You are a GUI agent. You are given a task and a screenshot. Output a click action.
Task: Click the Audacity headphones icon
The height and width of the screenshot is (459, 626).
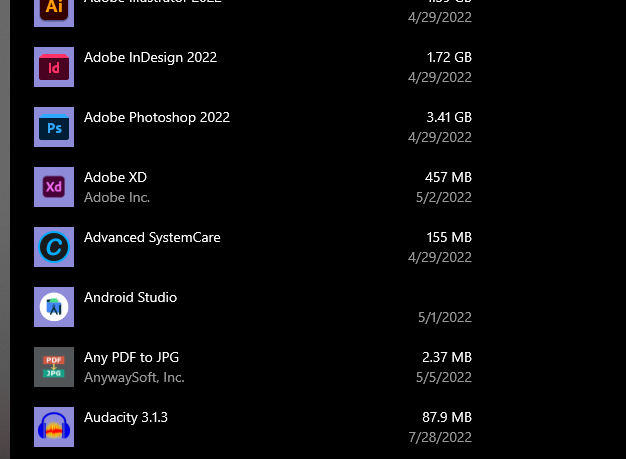point(54,427)
